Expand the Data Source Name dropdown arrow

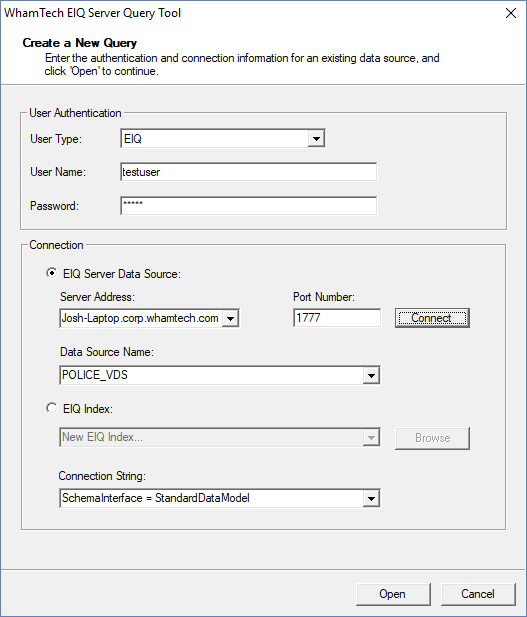click(x=371, y=375)
